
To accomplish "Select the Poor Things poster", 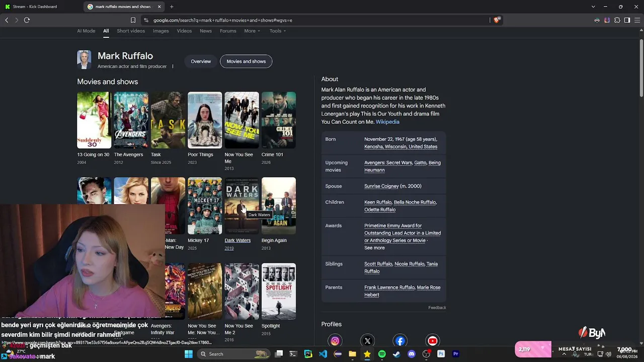I will pos(205,120).
